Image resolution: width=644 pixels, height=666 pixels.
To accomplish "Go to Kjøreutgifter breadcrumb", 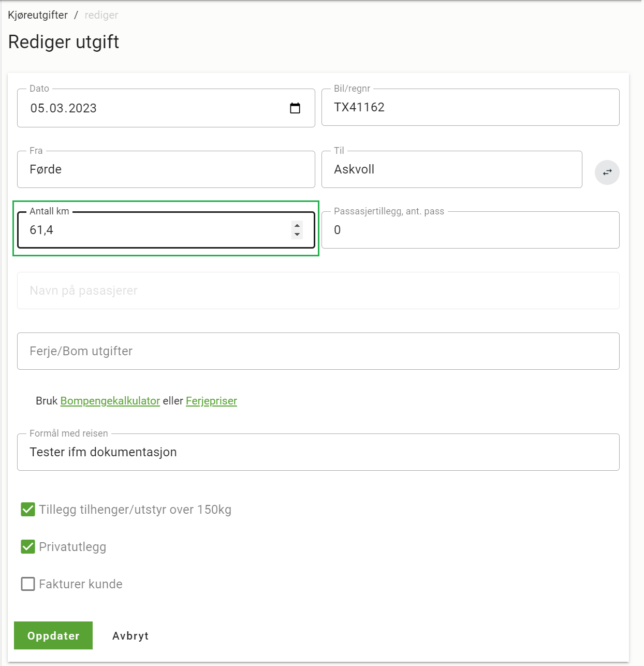I will (x=38, y=15).
